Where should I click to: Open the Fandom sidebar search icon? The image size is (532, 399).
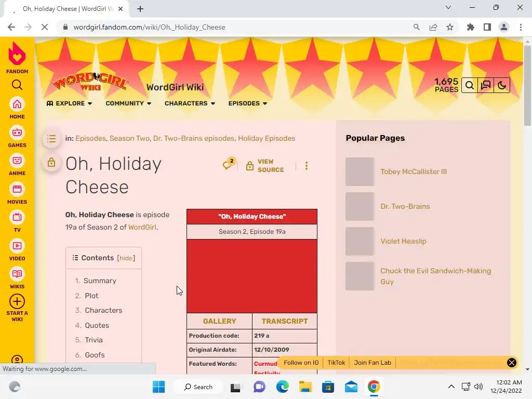tap(17, 85)
